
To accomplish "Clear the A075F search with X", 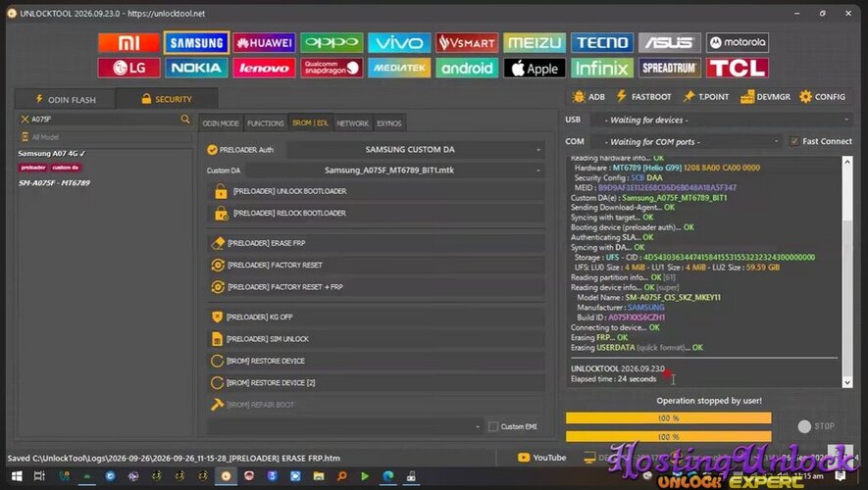I will pos(25,119).
